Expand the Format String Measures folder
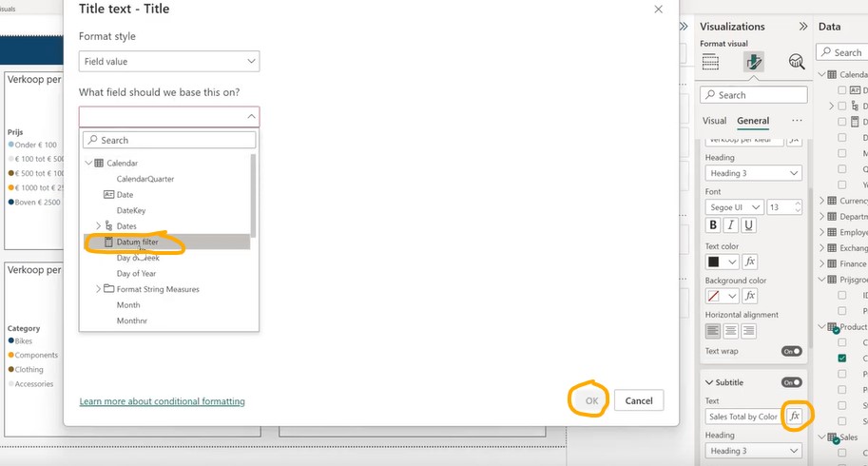The height and width of the screenshot is (466, 868). click(98, 289)
